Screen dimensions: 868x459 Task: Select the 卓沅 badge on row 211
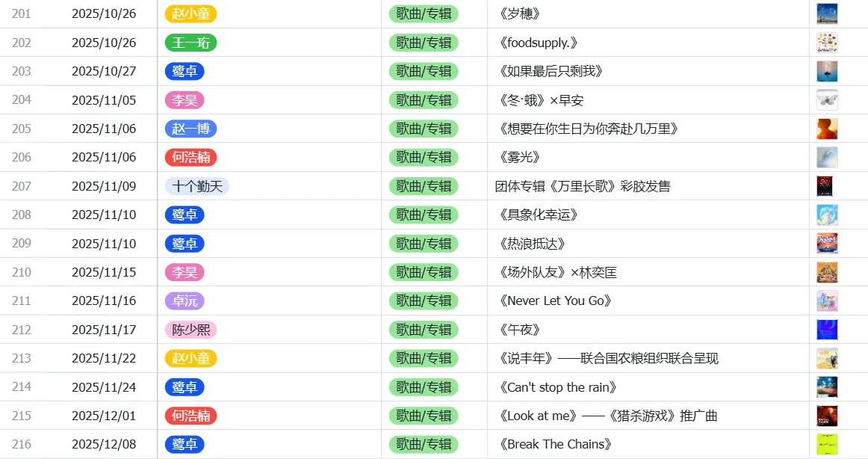point(185,301)
